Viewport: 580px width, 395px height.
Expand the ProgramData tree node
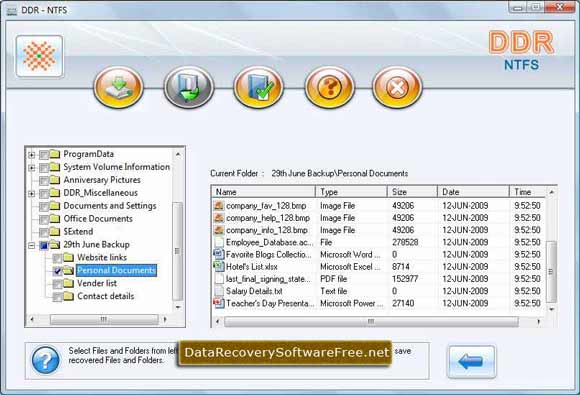click(32, 155)
